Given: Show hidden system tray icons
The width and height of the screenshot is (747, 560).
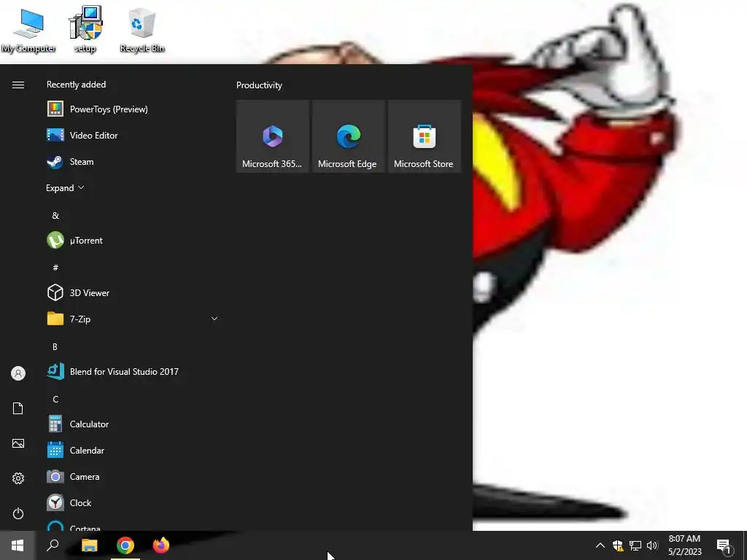Looking at the screenshot, I should pyautogui.click(x=600, y=545).
